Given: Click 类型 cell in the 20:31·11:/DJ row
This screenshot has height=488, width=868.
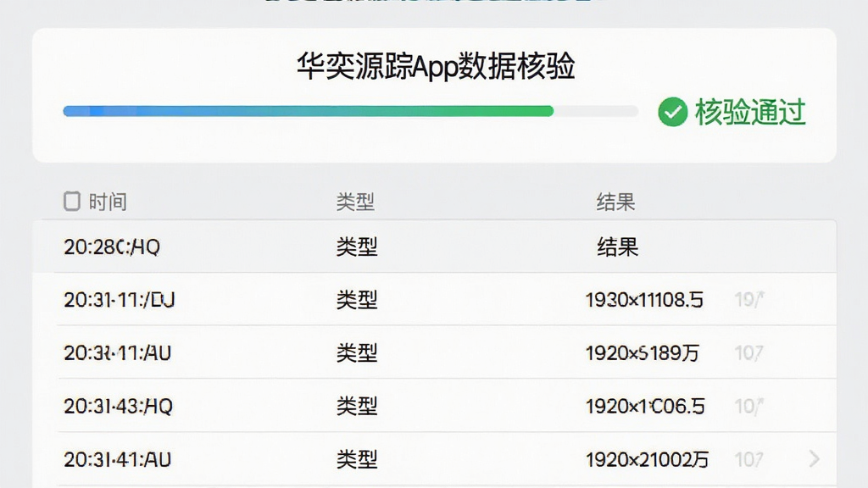Looking at the screenshot, I should pos(357,300).
